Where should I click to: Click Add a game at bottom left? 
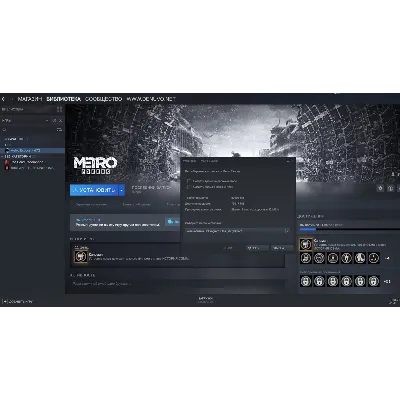click(x=18, y=302)
